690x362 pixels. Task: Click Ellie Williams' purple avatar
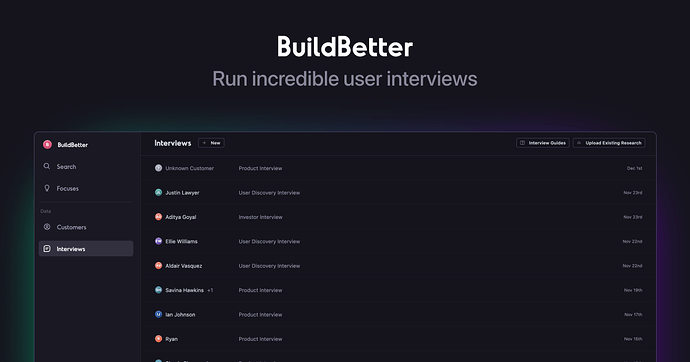click(158, 241)
